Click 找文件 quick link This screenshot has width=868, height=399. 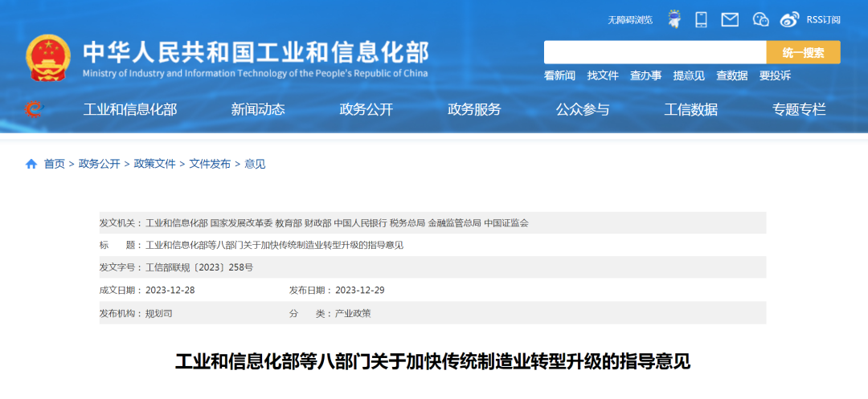point(602,75)
